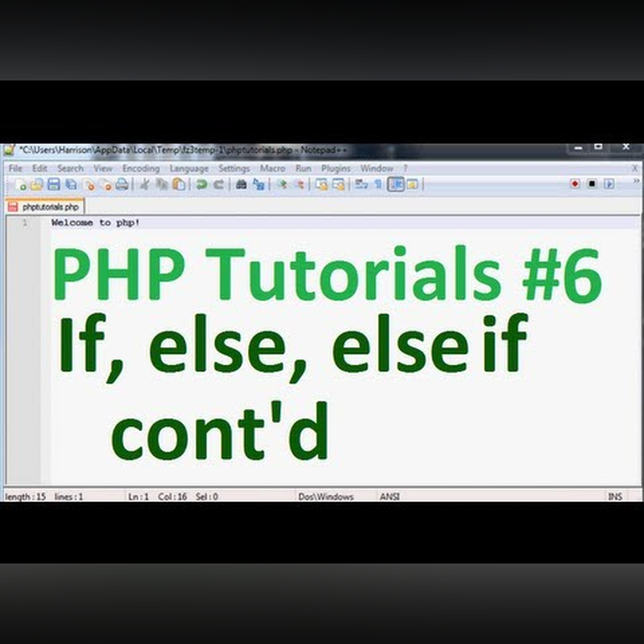
Task: Stop macro recording with square icon
Action: click(x=592, y=184)
